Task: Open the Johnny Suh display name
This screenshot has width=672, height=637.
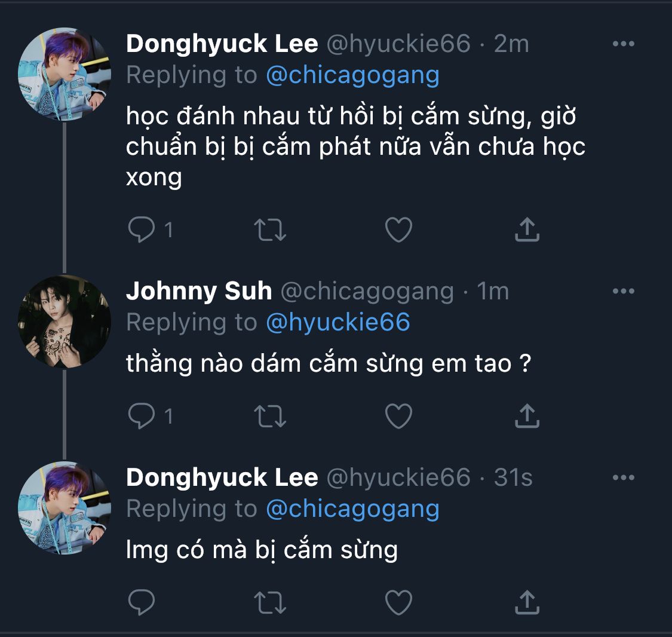Action: coord(199,291)
